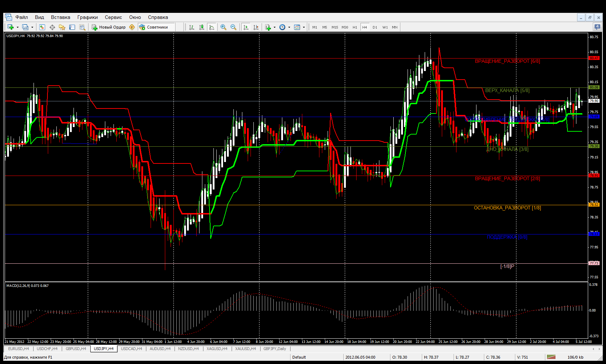Switch to the GBPUSD,H4 chart tab
Image resolution: width=606 pixels, height=364 pixels.
point(76,349)
